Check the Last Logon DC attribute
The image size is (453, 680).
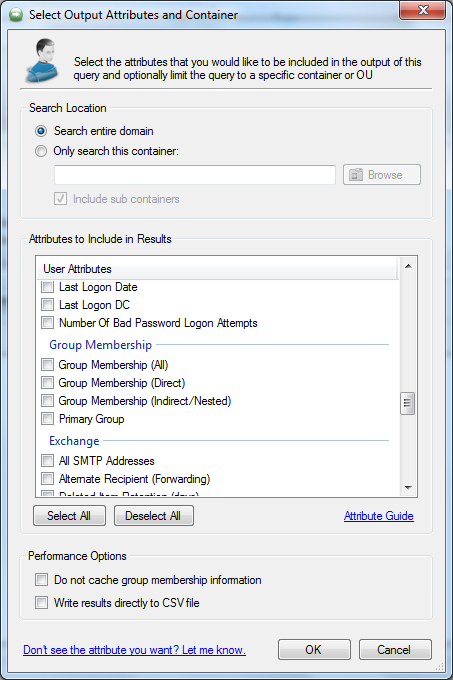48,305
